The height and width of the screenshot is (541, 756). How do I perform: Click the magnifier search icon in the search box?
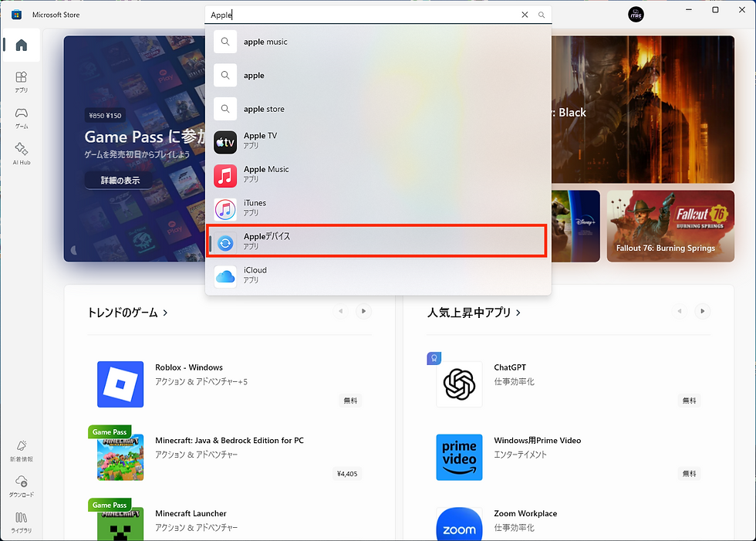coord(542,15)
